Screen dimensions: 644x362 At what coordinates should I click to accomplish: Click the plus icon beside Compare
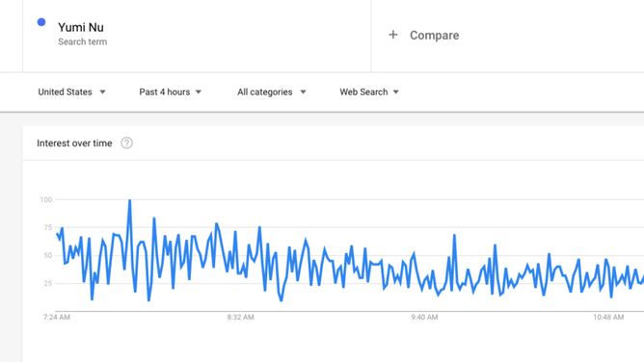pos(393,35)
